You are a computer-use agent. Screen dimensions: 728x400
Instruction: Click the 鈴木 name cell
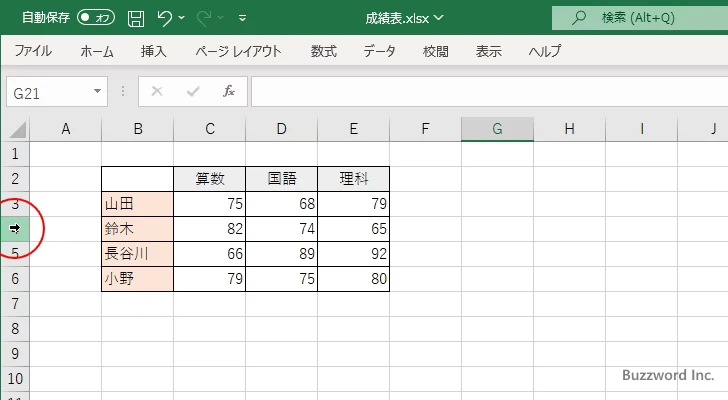137,229
